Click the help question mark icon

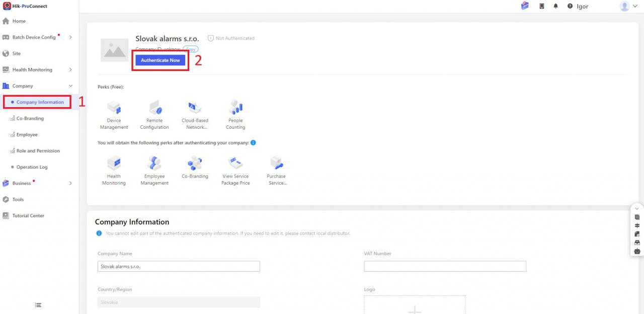(570, 6)
